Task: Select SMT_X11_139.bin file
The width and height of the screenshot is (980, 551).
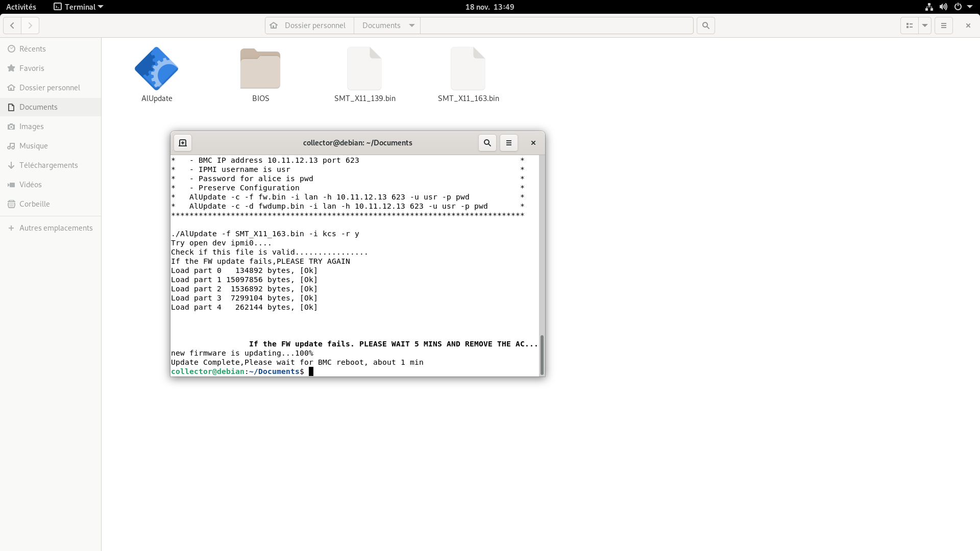Action: [364, 69]
